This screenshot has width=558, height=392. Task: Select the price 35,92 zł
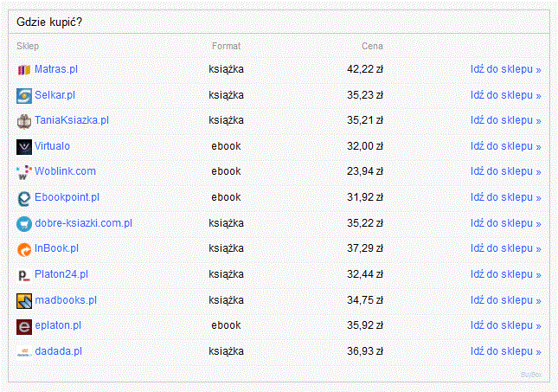pyautogui.click(x=365, y=325)
